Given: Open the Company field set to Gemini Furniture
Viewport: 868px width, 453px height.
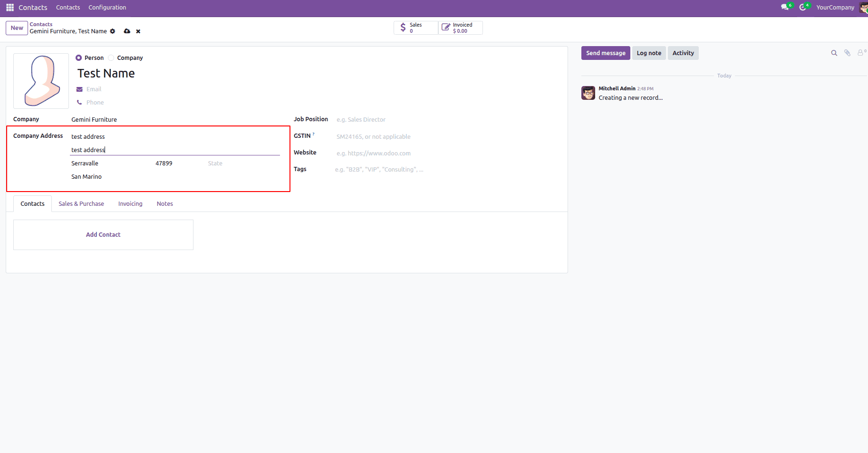Looking at the screenshot, I should (175, 120).
